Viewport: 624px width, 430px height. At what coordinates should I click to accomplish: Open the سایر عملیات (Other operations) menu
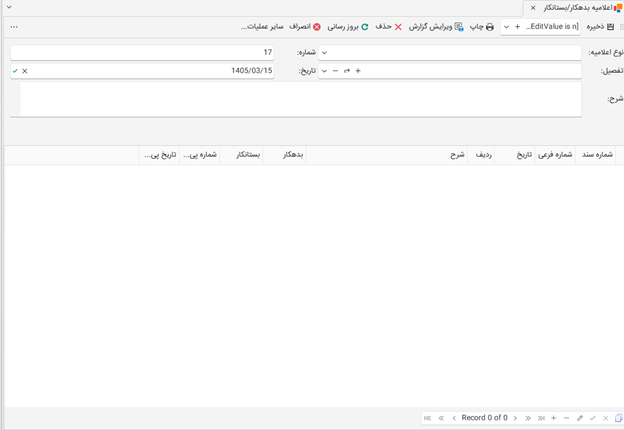pos(262,27)
